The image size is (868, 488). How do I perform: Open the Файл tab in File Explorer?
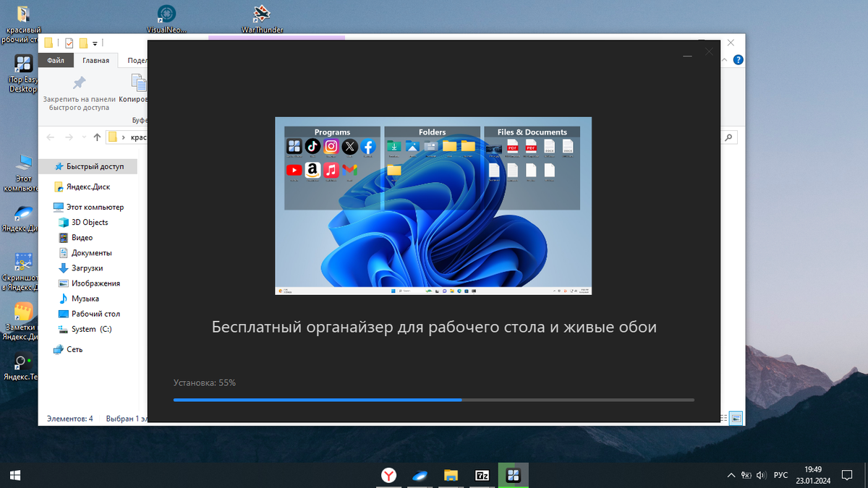coord(56,61)
